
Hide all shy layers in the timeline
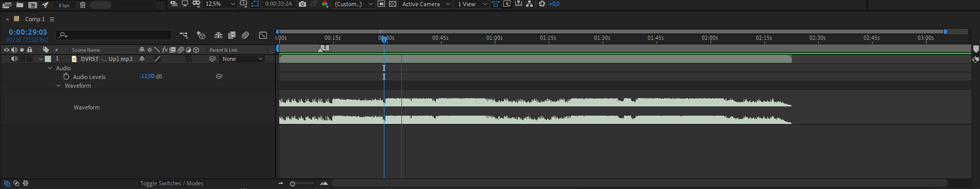click(218, 35)
